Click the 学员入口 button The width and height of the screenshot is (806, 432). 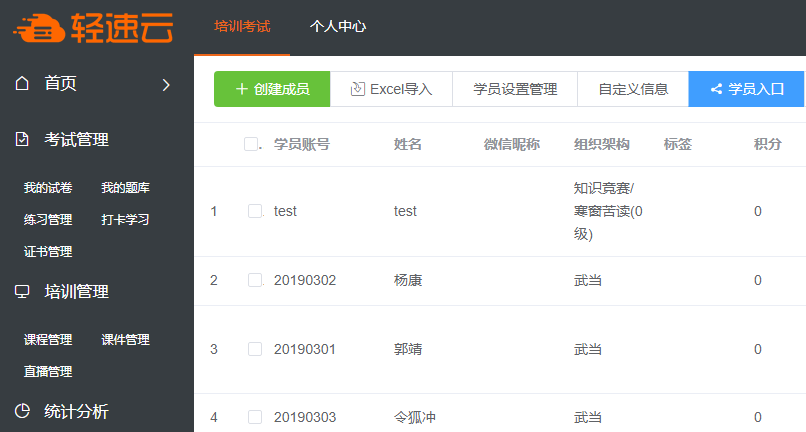click(x=746, y=89)
